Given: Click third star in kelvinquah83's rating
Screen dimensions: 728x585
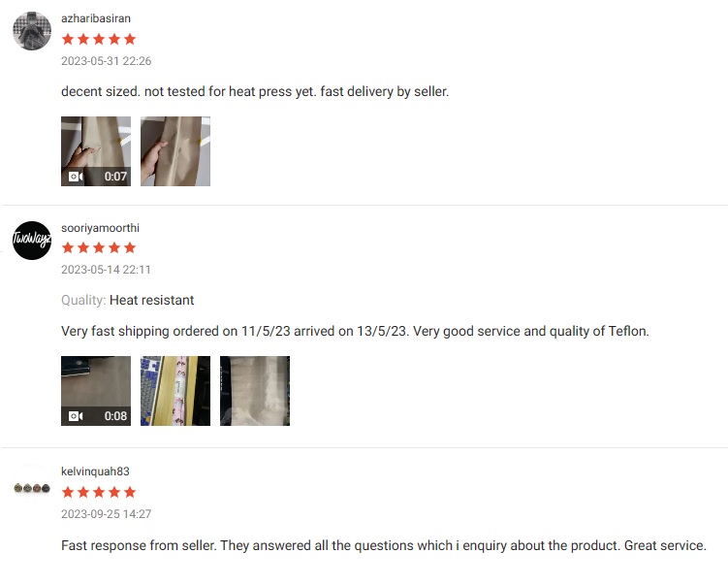Looking at the screenshot, I should pos(99,493).
